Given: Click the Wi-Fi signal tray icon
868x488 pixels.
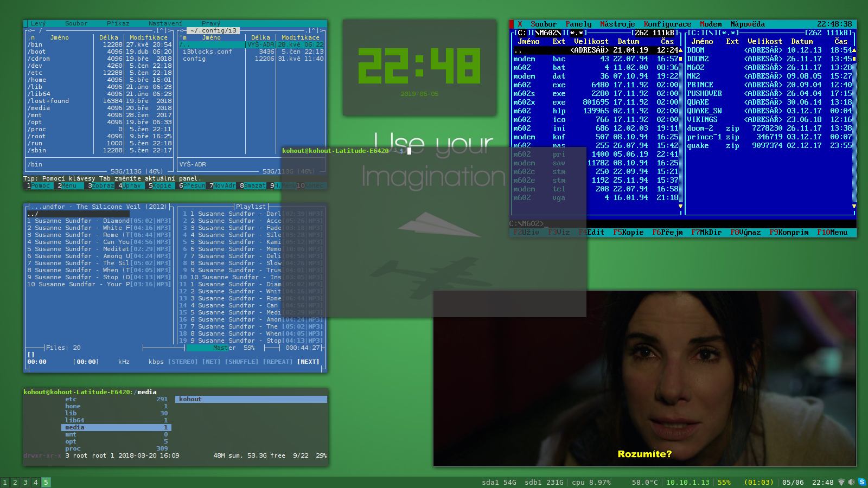Looking at the screenshot, I should coord(841,482).
